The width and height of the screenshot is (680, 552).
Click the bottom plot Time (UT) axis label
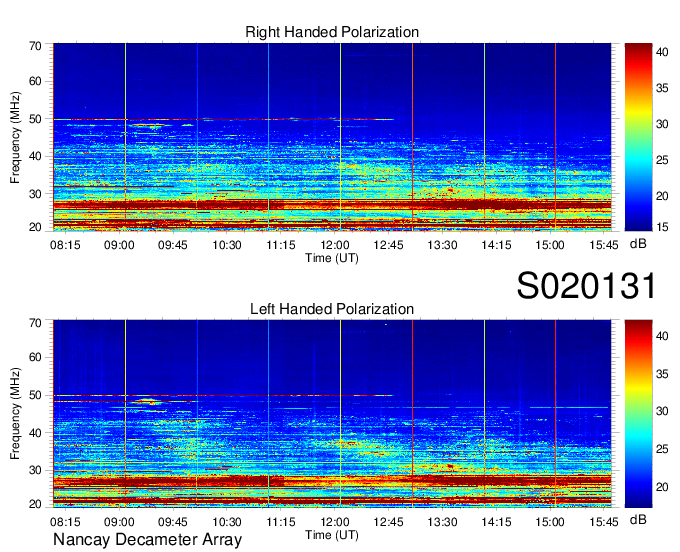click(x=332, y=535)
